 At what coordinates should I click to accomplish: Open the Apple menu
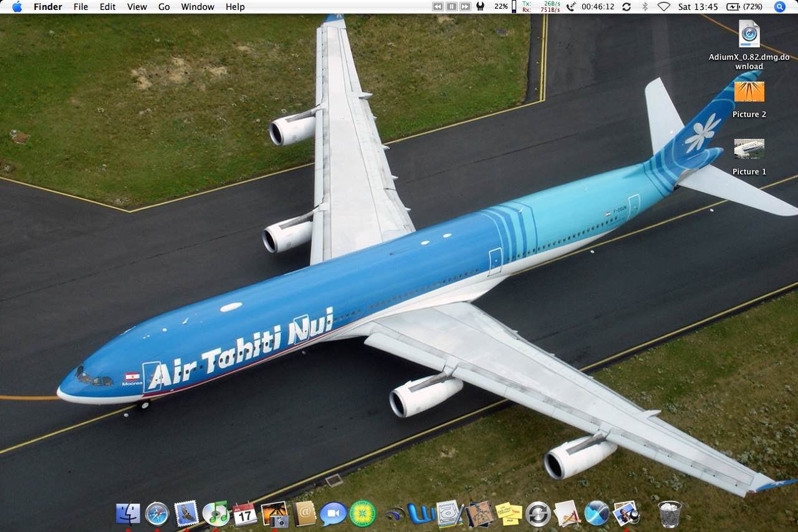(17, 7)
